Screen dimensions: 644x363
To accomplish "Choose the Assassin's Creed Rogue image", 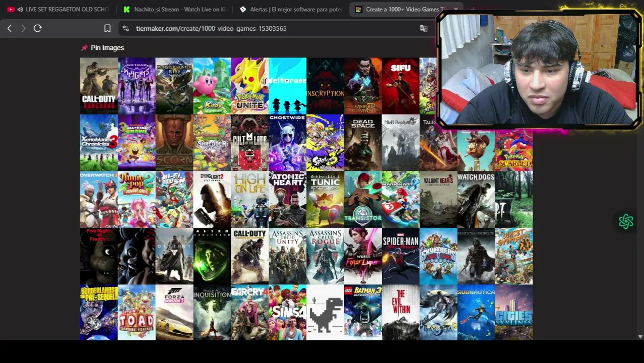I will coord(326,257).
